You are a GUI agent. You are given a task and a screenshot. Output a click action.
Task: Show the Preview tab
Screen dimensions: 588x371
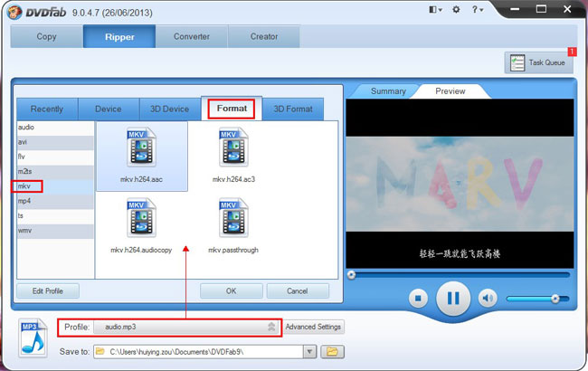point(450,91)
